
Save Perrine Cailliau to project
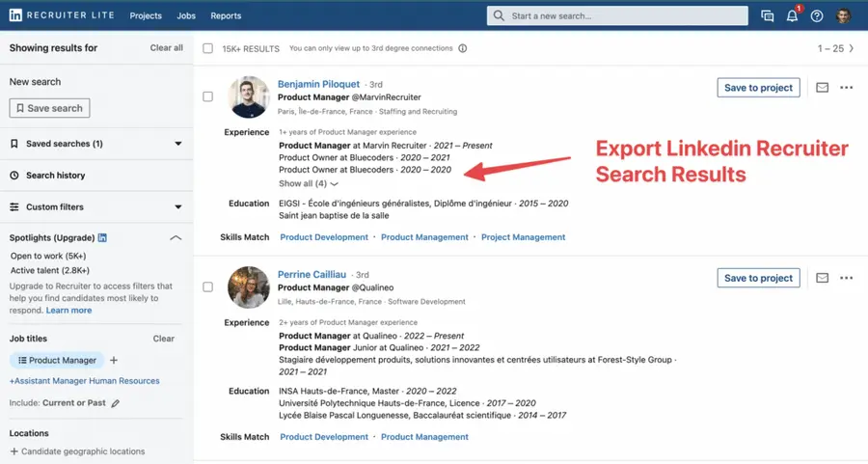[x=758, y=278]
